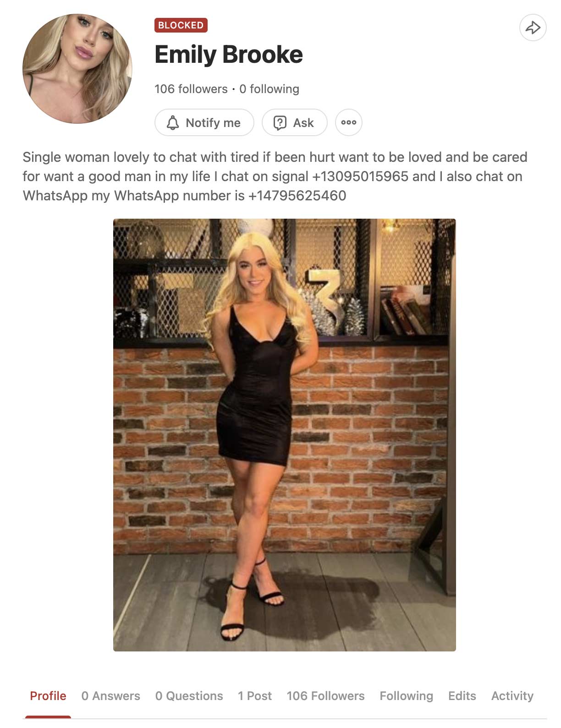The image size is (561, 728).
Task: Click the Notify me button
Action: coord(204,122)
